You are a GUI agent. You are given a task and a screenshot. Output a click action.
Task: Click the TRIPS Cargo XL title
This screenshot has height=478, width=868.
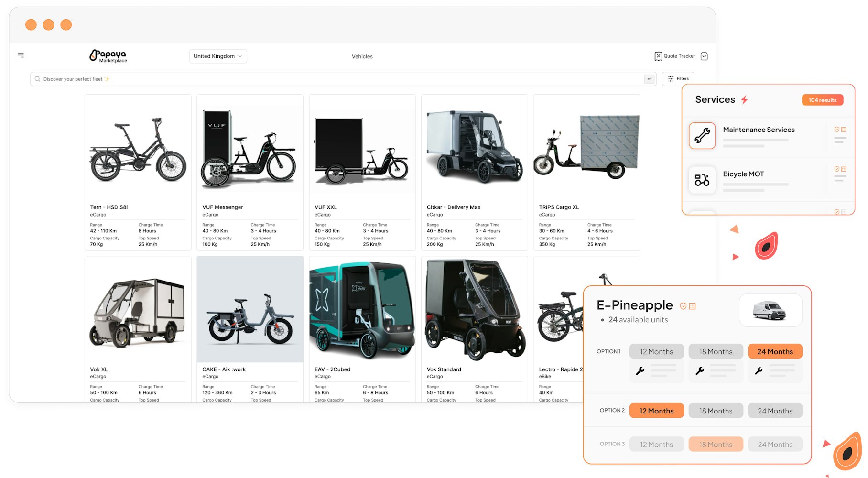[x=559, y=207]
